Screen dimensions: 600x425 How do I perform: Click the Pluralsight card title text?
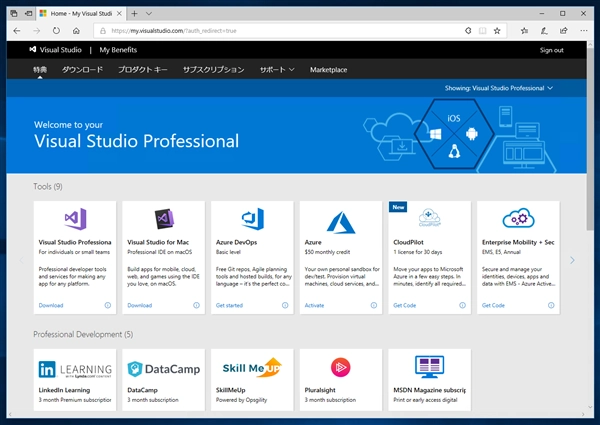pyautogui.click(x=320, y=390)
